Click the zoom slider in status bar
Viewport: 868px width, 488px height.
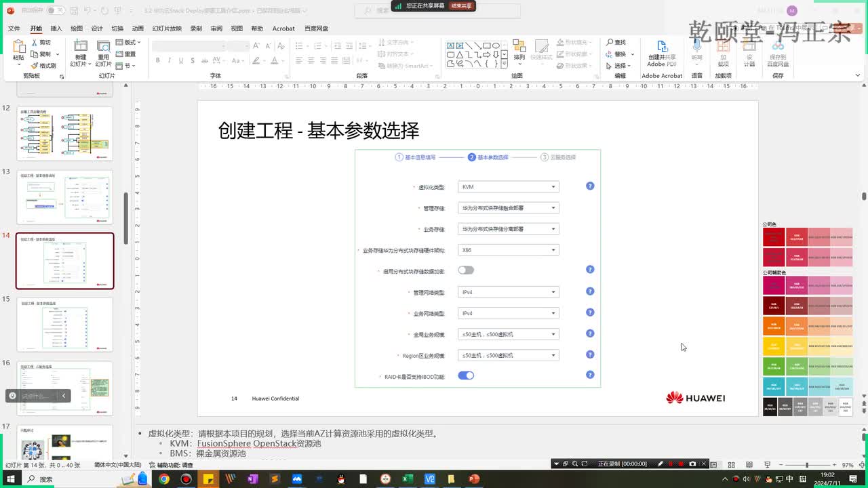click(807, 466)
